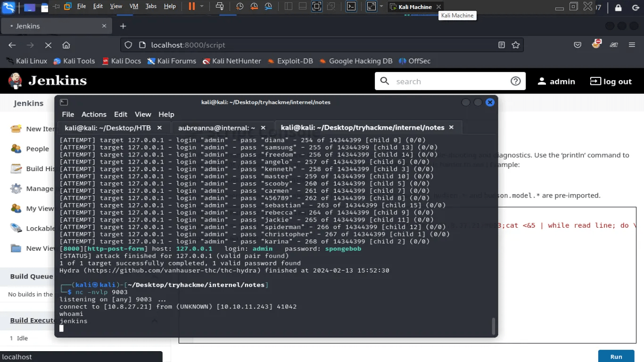
Task: Bookmark this page with the star icon
Action: 516,45
